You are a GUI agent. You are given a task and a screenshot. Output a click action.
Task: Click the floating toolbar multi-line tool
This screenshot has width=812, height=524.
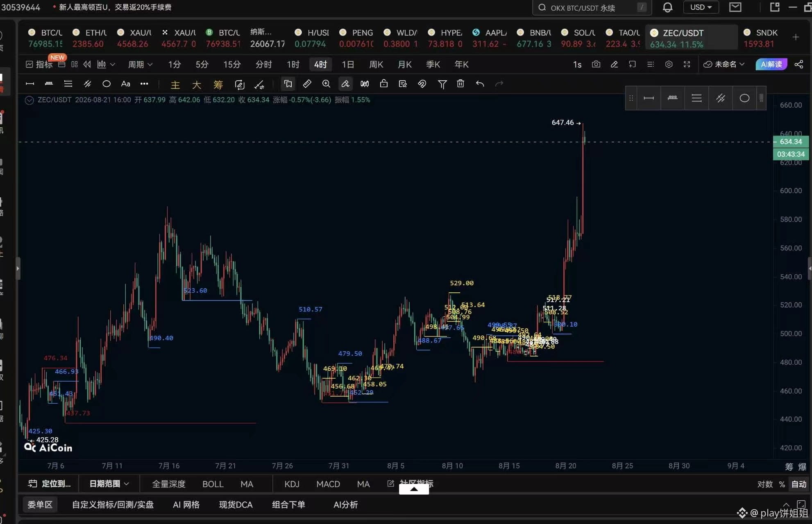pos(696,98)
